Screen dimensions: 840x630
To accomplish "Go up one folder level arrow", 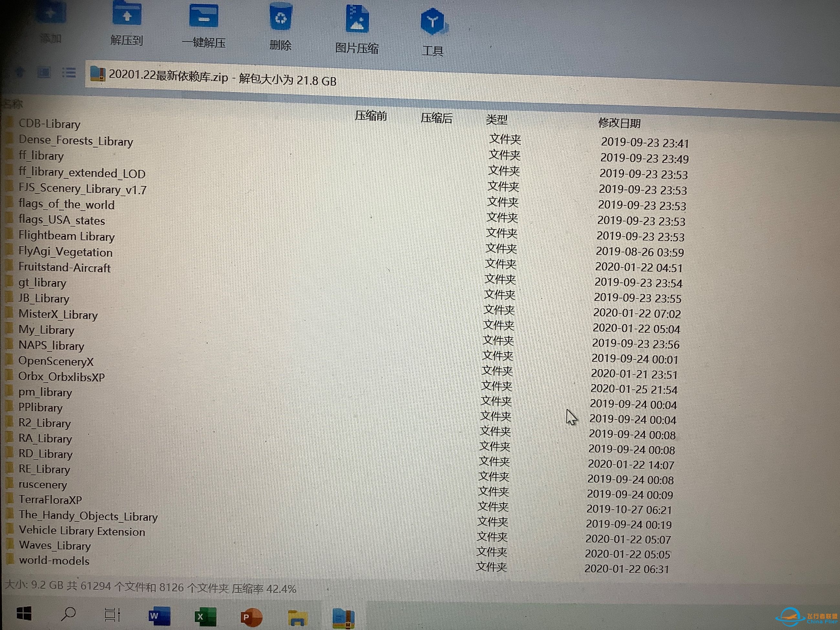I will (x=19, y=72).
